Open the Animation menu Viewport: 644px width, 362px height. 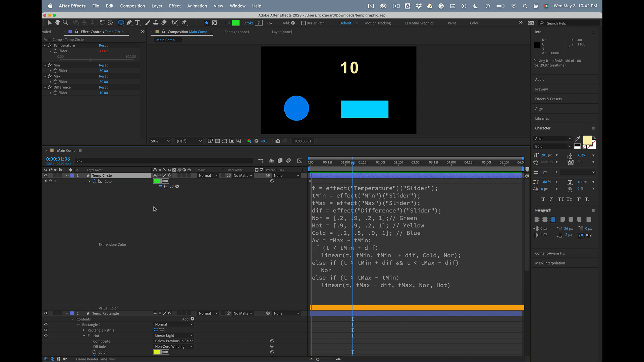(197, 6)
